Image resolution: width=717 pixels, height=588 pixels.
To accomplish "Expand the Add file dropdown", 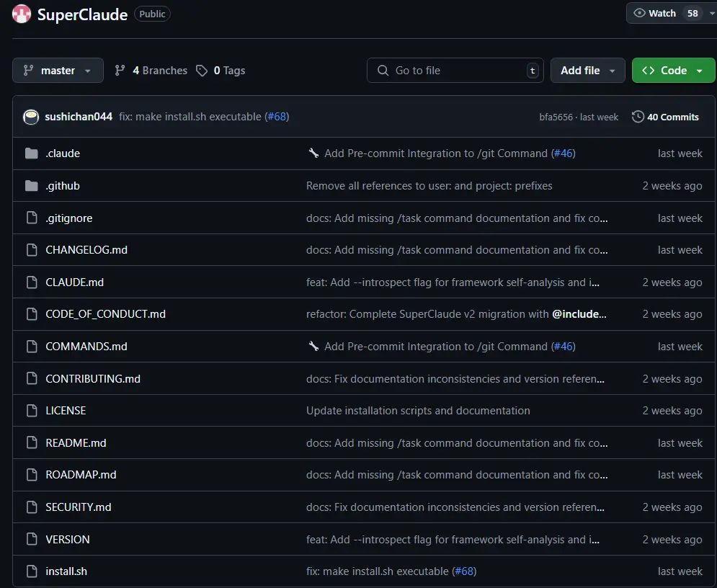I will pos(587,71).
